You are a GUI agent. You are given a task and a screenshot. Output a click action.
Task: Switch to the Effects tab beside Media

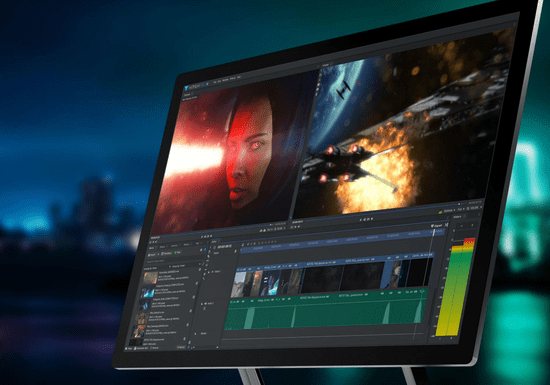point(162,246)
